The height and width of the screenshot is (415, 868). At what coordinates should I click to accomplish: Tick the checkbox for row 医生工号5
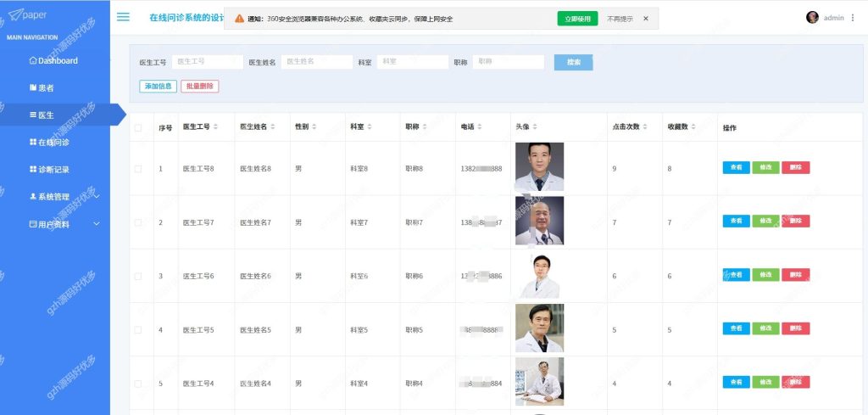pos(138,329)
